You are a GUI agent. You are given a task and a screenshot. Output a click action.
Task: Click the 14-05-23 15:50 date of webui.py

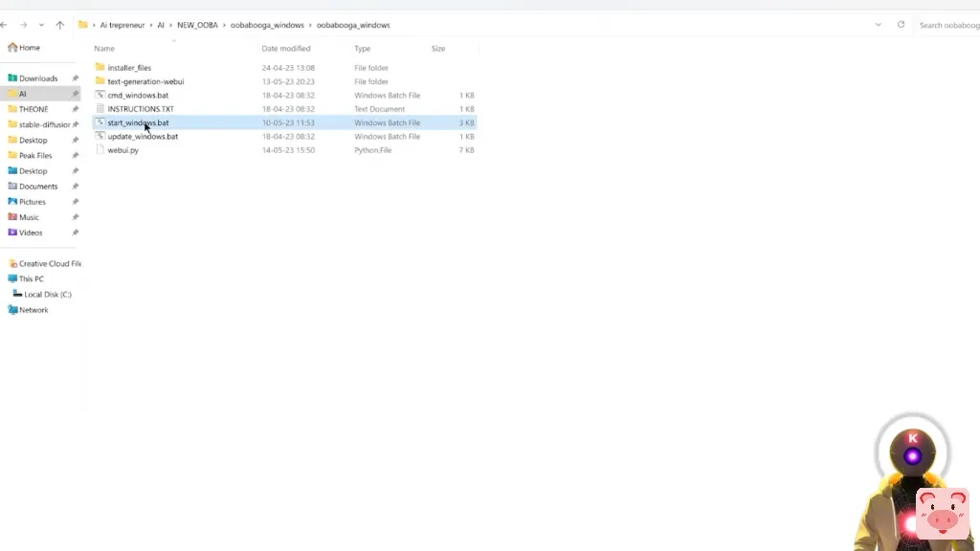coord(288,150)
